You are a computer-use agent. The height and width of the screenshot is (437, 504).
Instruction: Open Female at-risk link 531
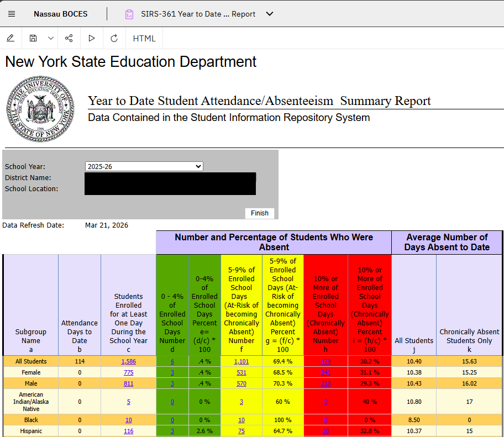click(x=242, y=372)
